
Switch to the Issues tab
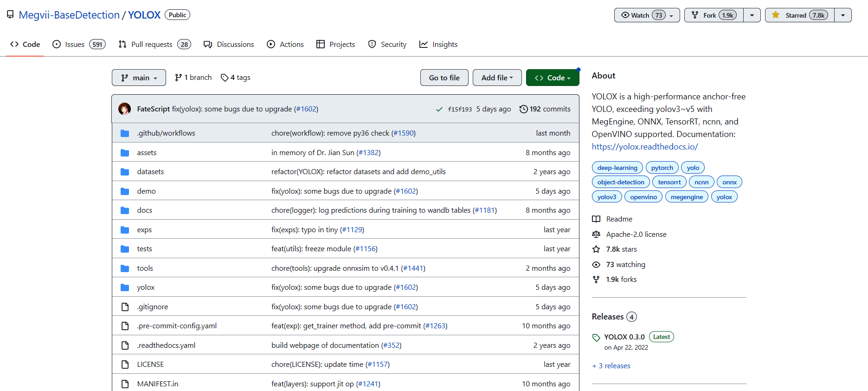pos(79,45)
